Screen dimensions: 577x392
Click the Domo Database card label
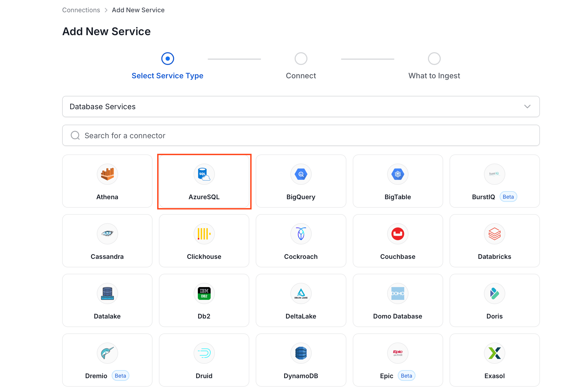(398, 316)
